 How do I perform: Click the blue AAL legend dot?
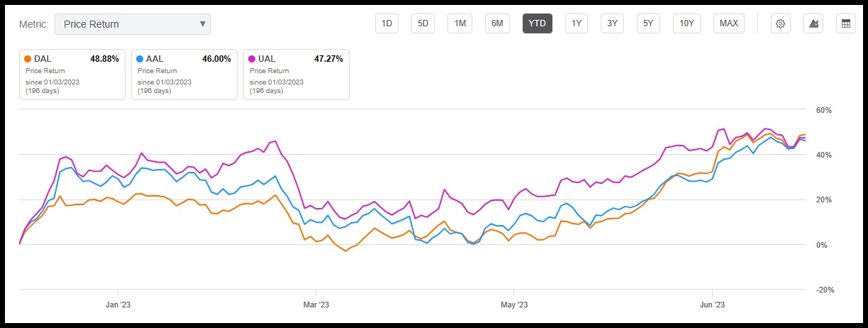point(140,59)
